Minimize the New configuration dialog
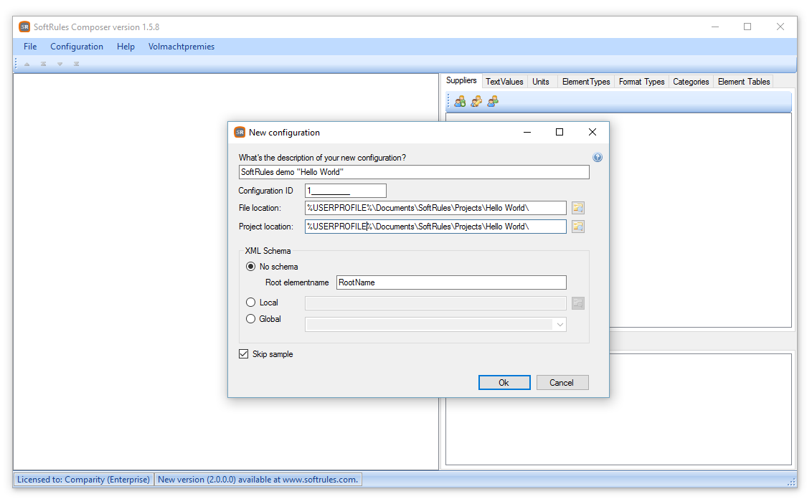This screenshot has width=812, height=504. [527, 133]
